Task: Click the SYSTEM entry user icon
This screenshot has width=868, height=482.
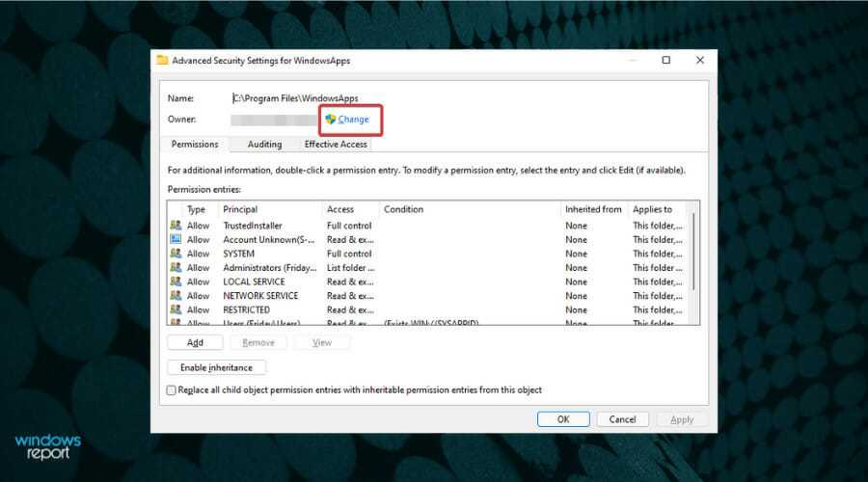Action: (176, 254)
